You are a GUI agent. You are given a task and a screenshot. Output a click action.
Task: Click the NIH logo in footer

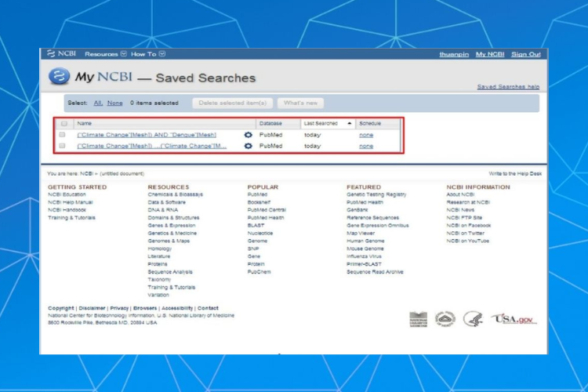pos(445,319)
